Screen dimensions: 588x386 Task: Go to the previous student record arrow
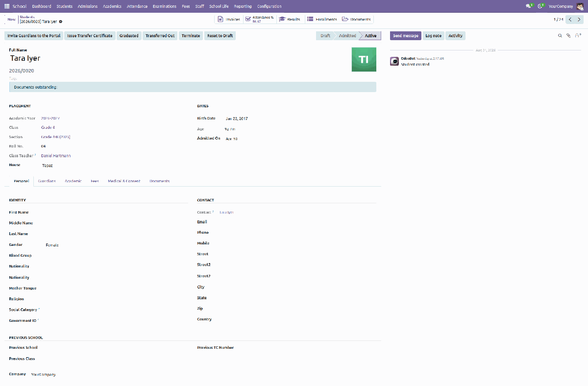click(570, 20)
